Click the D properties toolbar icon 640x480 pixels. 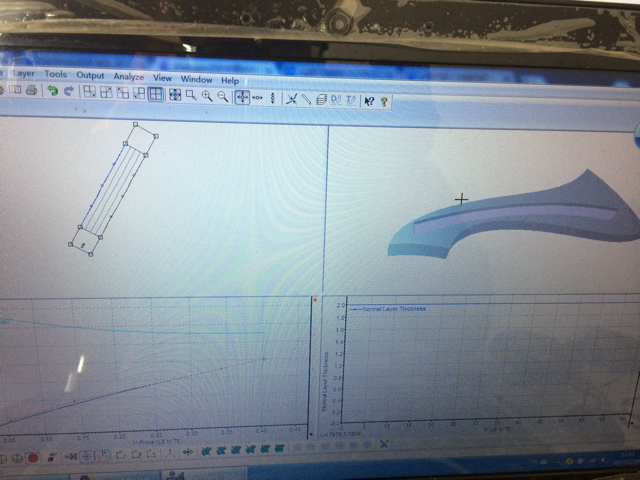(336, 100)
